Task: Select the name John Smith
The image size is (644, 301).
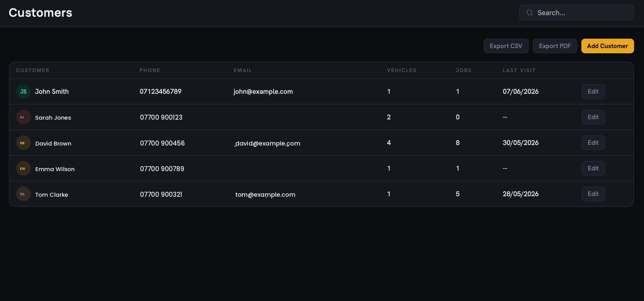Action: (x=52, y=91)
